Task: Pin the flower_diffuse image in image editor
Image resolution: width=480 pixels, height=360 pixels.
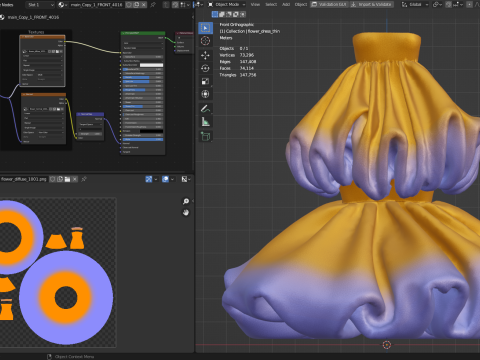Action: coord(84,179)
